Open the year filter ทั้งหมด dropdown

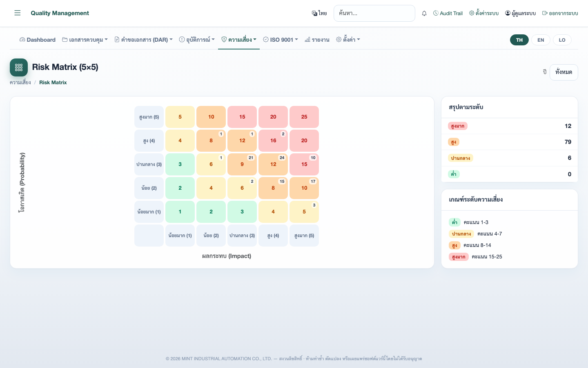point(563,72)
